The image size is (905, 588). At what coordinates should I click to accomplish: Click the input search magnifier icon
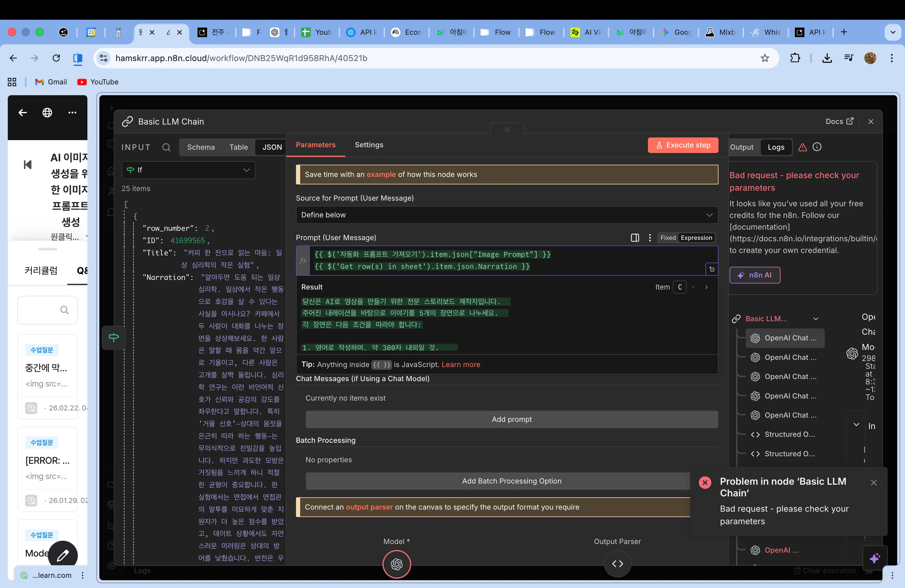166,147
